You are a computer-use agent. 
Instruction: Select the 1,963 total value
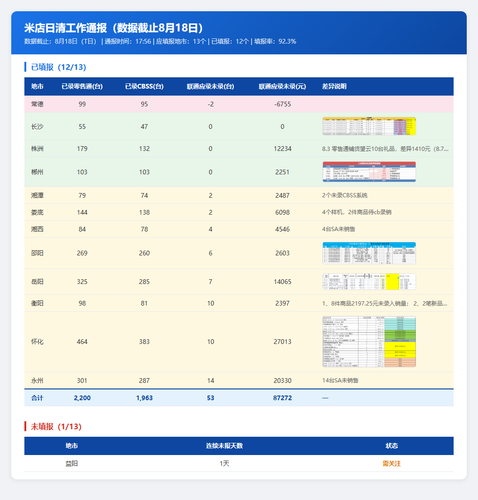144,398
